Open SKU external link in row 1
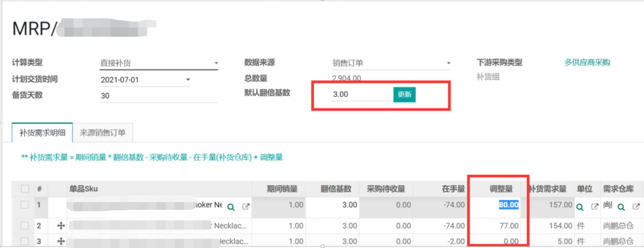Screen dimensions: 644x248 246,207
